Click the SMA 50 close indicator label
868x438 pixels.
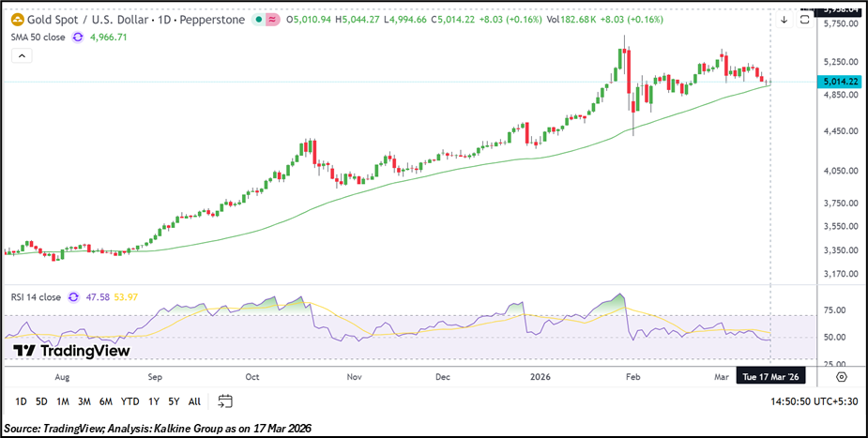38,37
